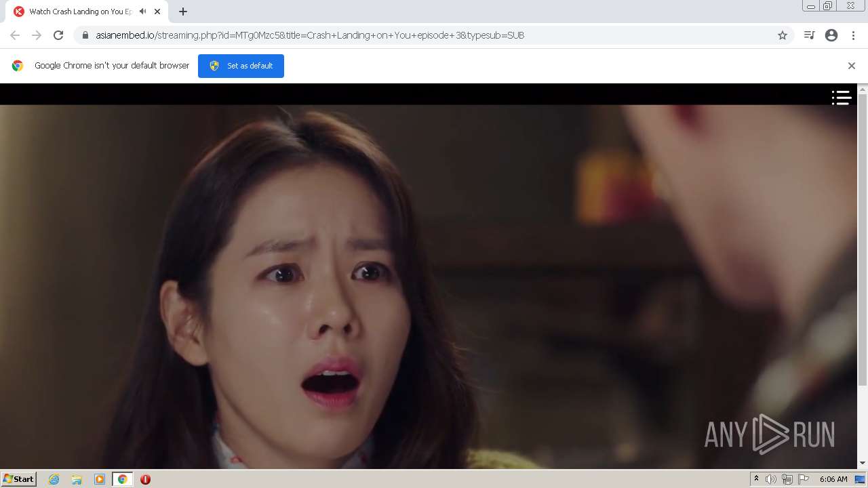Bookmark this page with the star

[783, 35]
